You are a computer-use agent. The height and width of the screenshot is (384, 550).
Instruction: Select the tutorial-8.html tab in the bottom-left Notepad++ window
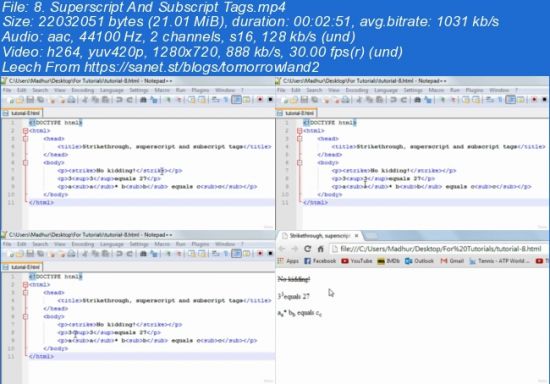point(22,267)
